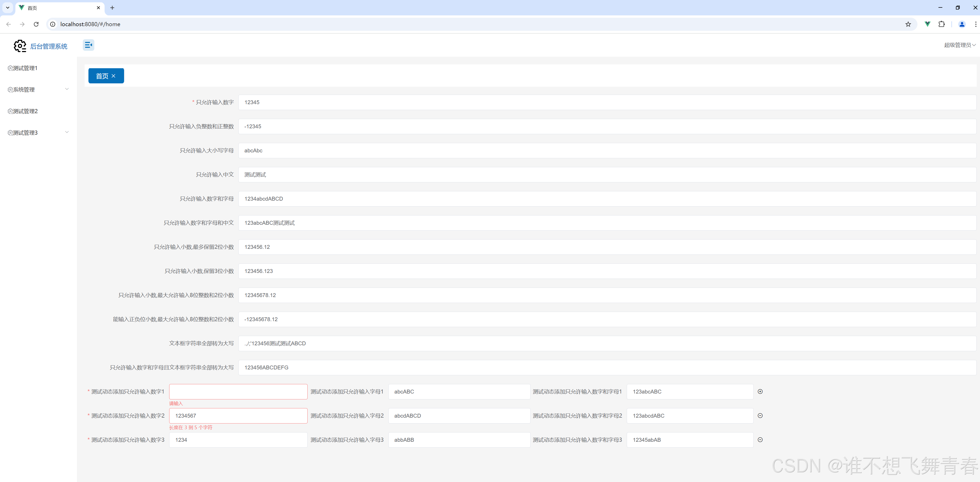Open the tab search dropdown arrow
Viewport: 980px width, 482px height.
(x=8, y=8)
